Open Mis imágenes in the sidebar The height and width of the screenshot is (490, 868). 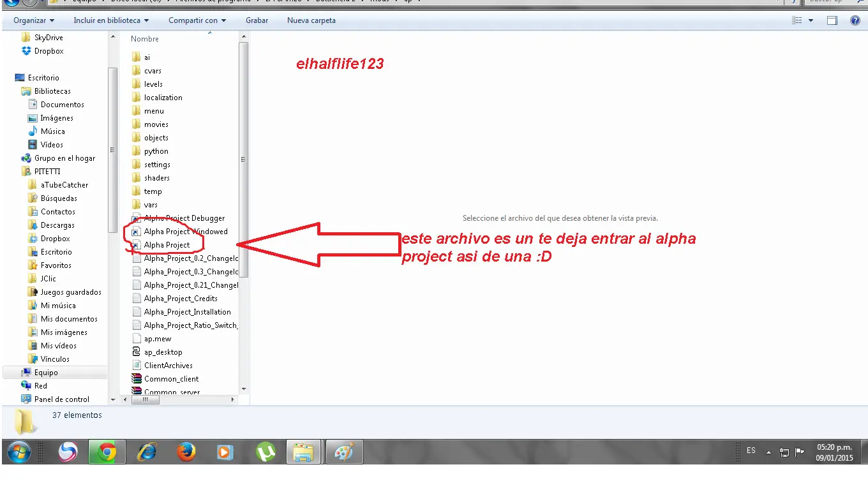pos(64,332)
